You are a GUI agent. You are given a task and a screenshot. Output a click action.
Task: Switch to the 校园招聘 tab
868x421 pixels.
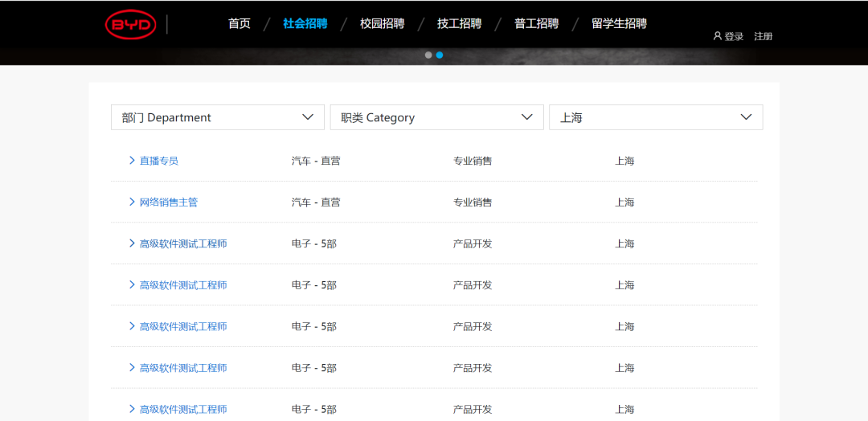[383, 23]
